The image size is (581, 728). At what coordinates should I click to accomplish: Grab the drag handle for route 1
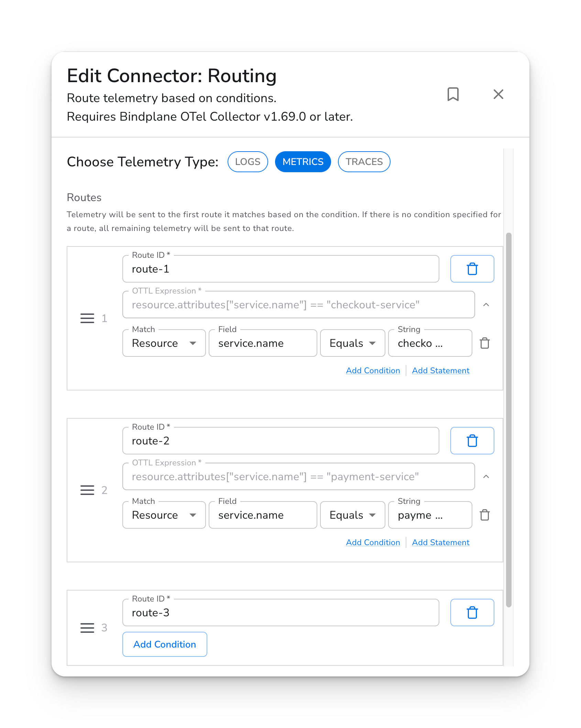coord(87,318)
